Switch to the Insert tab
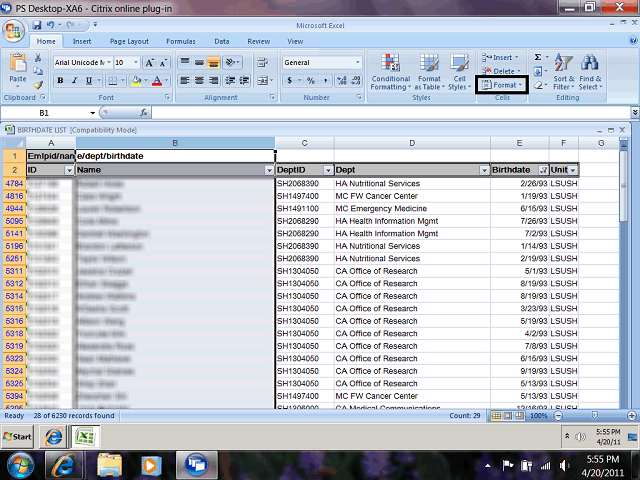The width and height of the screenshot is (640, 480). [82, 41]
